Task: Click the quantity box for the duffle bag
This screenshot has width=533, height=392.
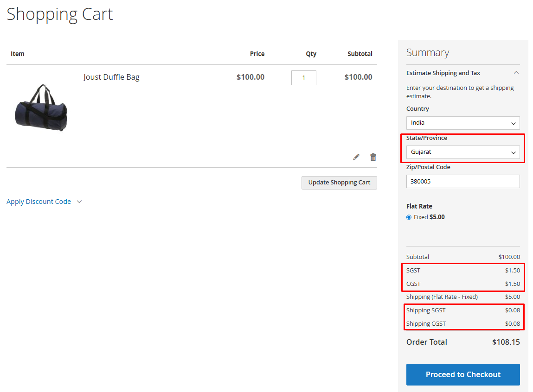Action: click(303, 78)
